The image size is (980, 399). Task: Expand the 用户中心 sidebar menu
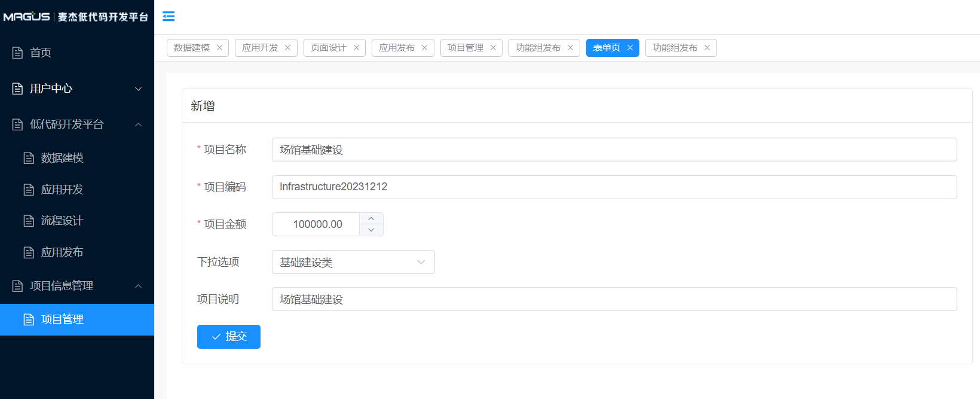click(77, 89)
